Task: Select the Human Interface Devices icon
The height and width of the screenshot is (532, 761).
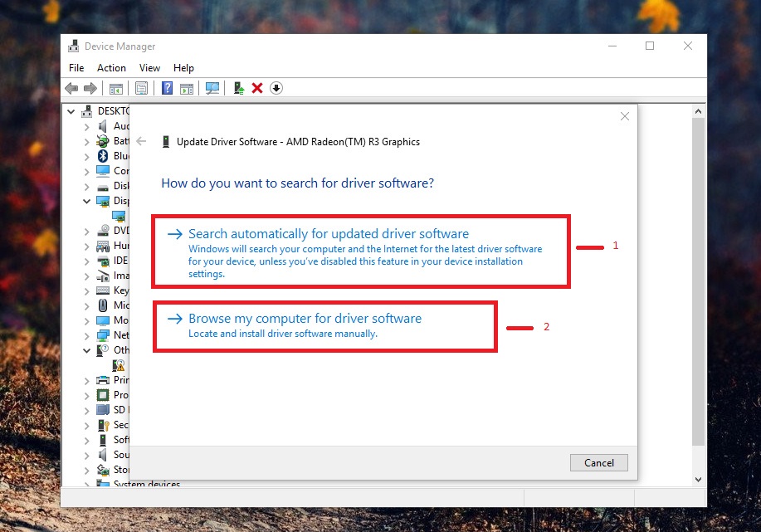Action: click(x=103, y=246)
